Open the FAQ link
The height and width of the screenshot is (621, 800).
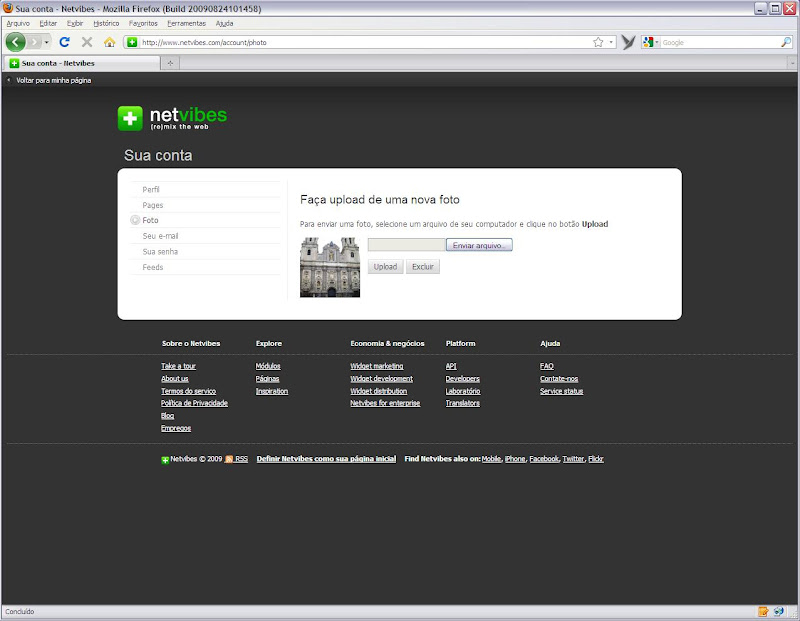click(546, 366)
